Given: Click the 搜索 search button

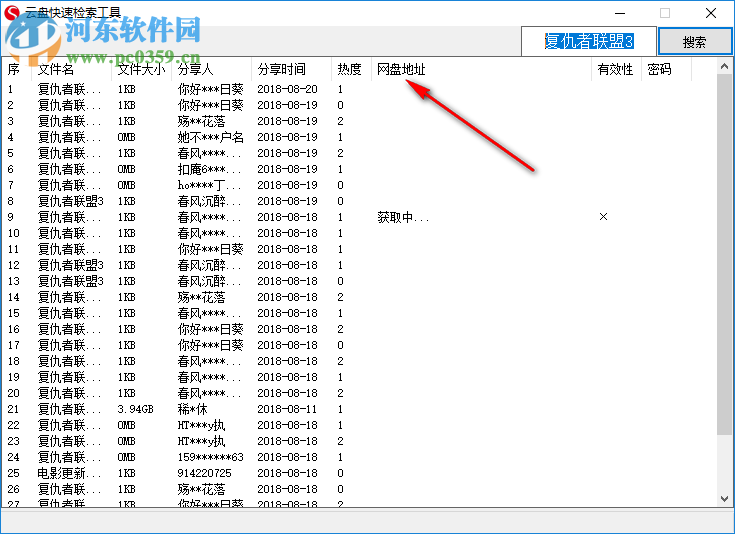Looking at the screenshot, I should (x=695, y=42).
